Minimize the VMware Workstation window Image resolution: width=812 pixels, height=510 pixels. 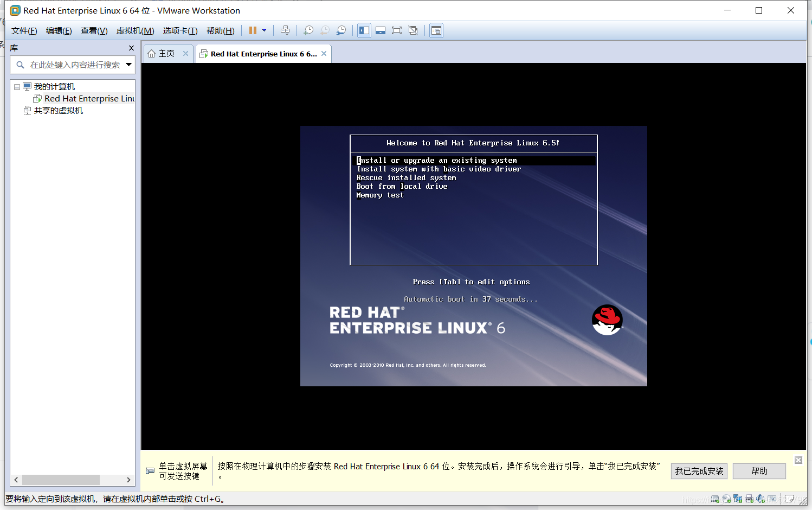point(727,10)
